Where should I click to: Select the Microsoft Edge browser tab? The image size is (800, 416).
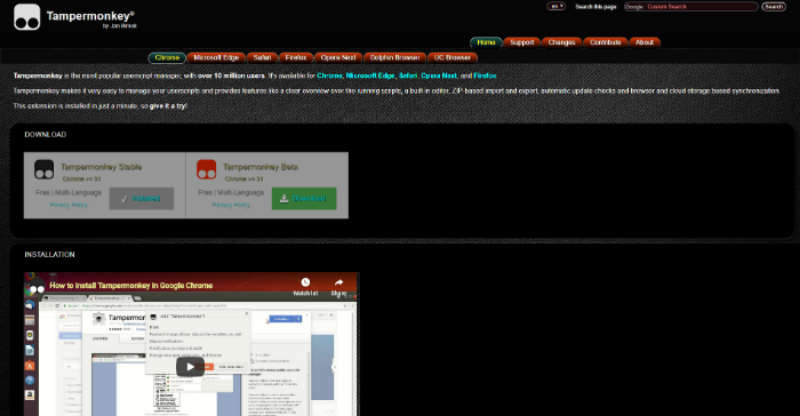pos(216,58)
